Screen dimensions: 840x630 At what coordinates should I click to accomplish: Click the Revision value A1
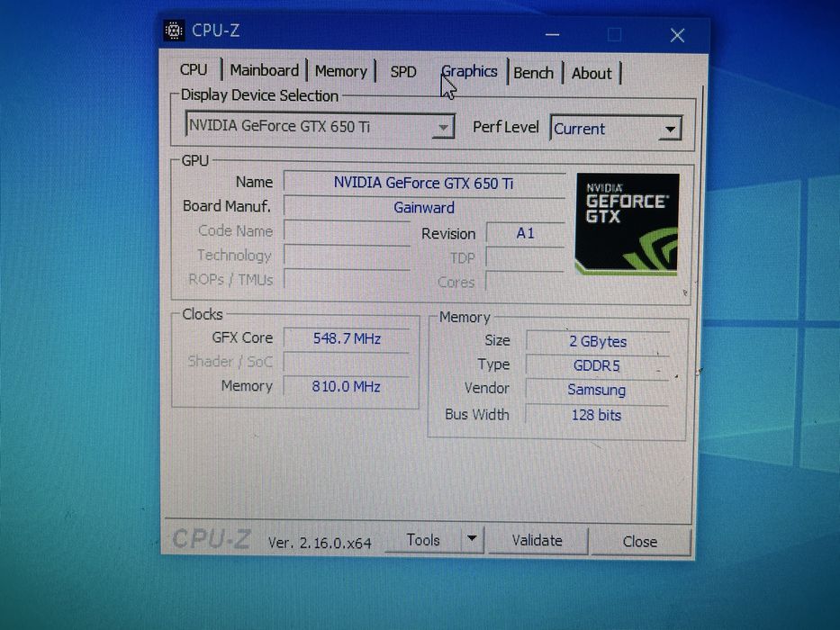pyautogui.click(x=525, y=233)
